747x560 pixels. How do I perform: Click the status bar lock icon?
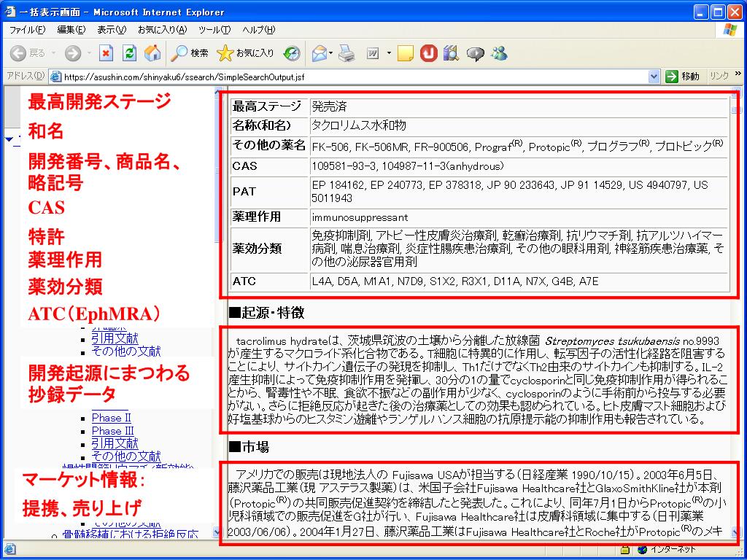[625, 550]
